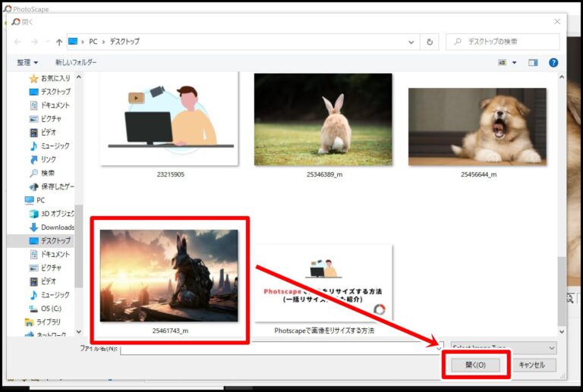Click file list scrollbar up arrow
The height and width of the screenshot is (392, 583).
[562, 77]
